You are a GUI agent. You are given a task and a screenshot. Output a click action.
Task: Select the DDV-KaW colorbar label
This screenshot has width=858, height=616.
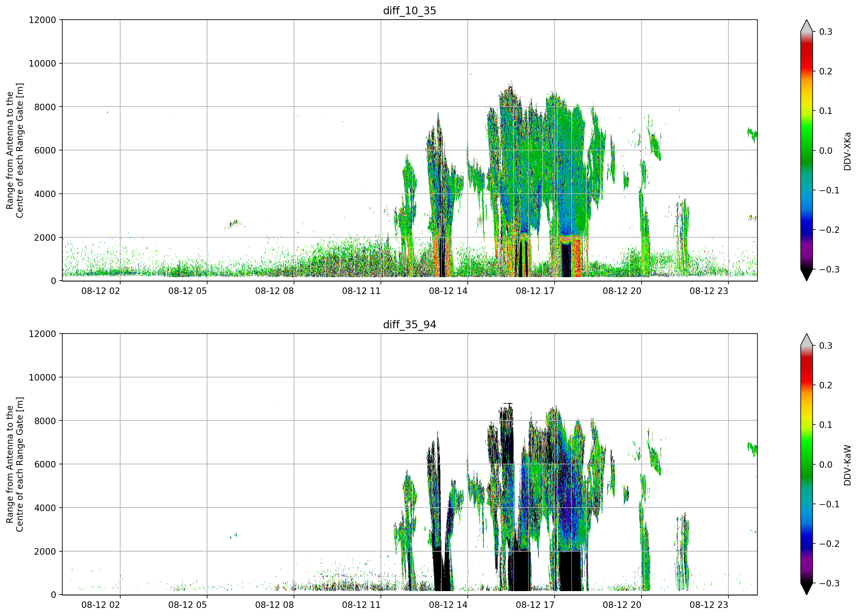[x=847, y=465]
